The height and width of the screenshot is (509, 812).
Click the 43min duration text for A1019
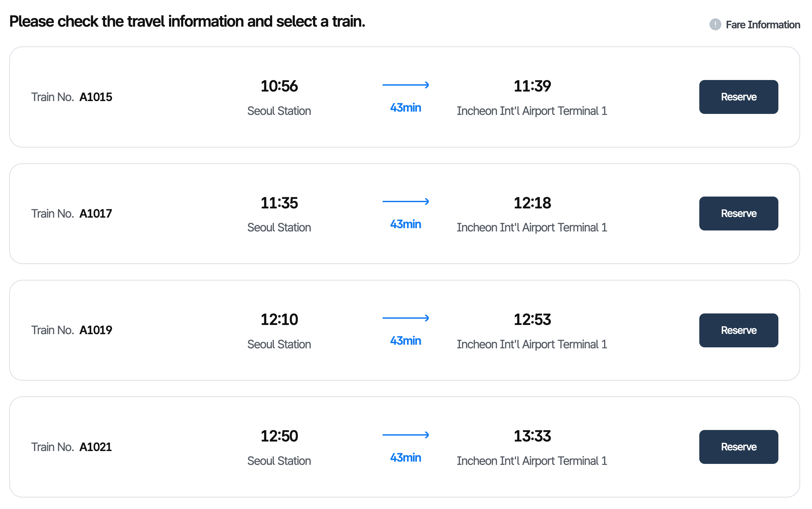pyautogui.click(x=405, y=341)
